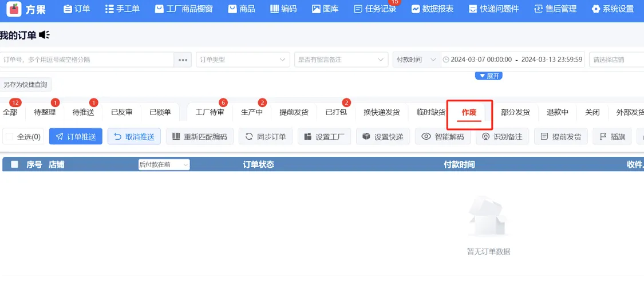Click the 方果 app logo
Image resolution: width=644 pixels, height=300 pixels.
point(14,9)
